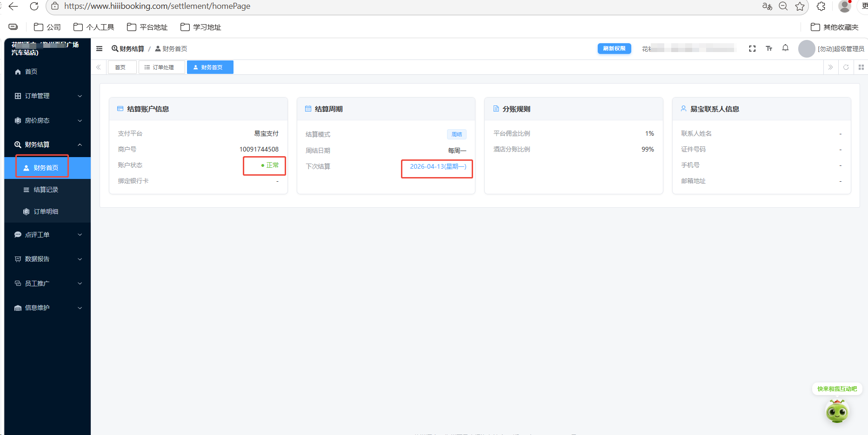868x435 pixels.
Task: Bookmark page with browser star icon
Action: point(800,7)
